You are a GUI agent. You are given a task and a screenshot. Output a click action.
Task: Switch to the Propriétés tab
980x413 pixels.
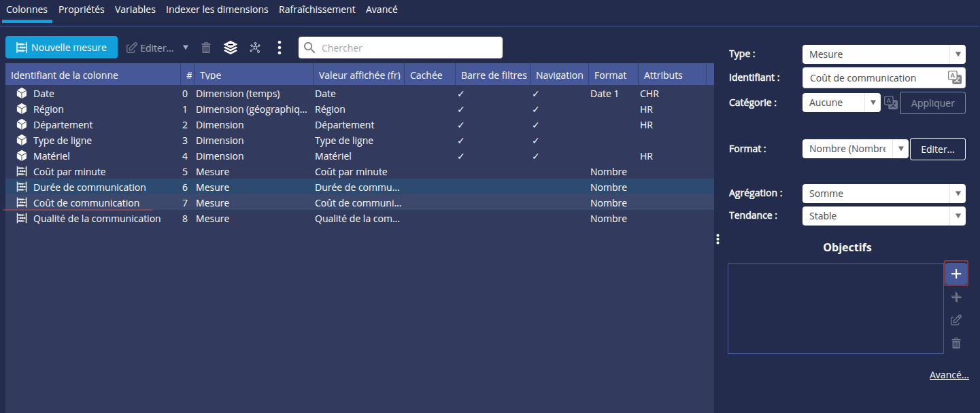[81, 10]
